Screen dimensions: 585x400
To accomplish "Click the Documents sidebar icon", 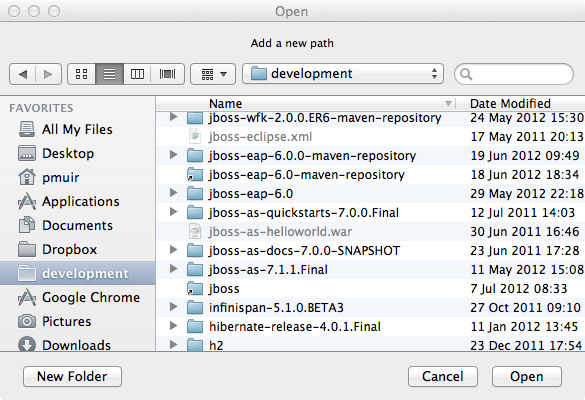I will coord(27,225).
